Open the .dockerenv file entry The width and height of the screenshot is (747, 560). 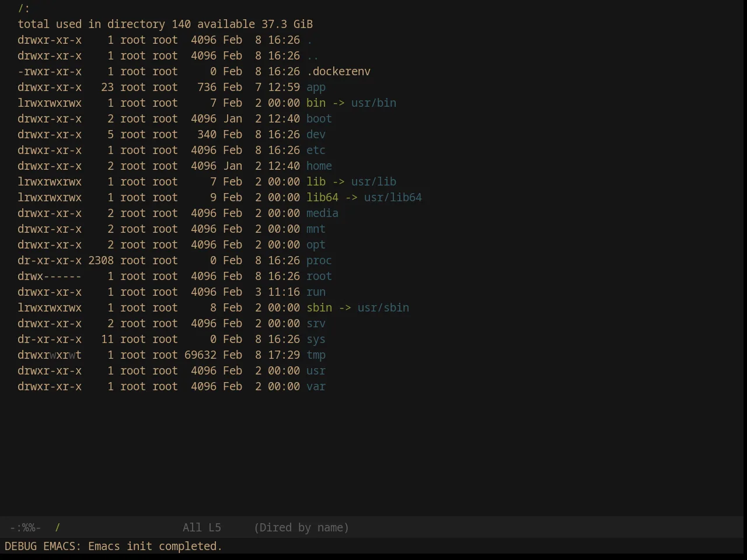(338, 72)
